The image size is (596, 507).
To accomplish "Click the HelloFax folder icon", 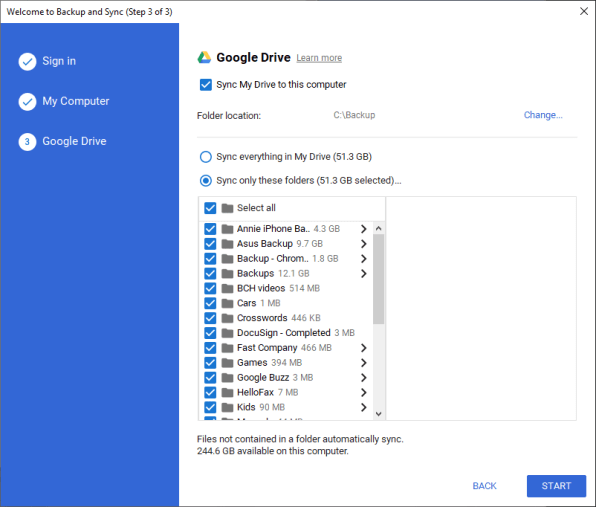I will point(227,393).
